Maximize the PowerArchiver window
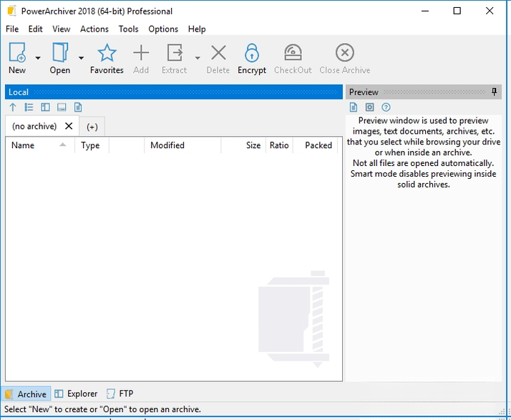The image size is (511, 420). [457, 11]
